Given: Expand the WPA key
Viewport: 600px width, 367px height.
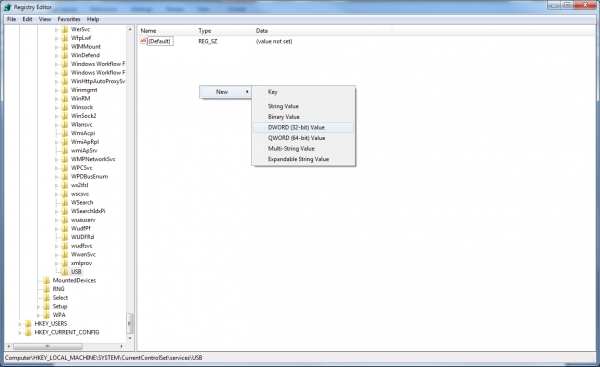Looking at the screenshot, I should (38, 315).
